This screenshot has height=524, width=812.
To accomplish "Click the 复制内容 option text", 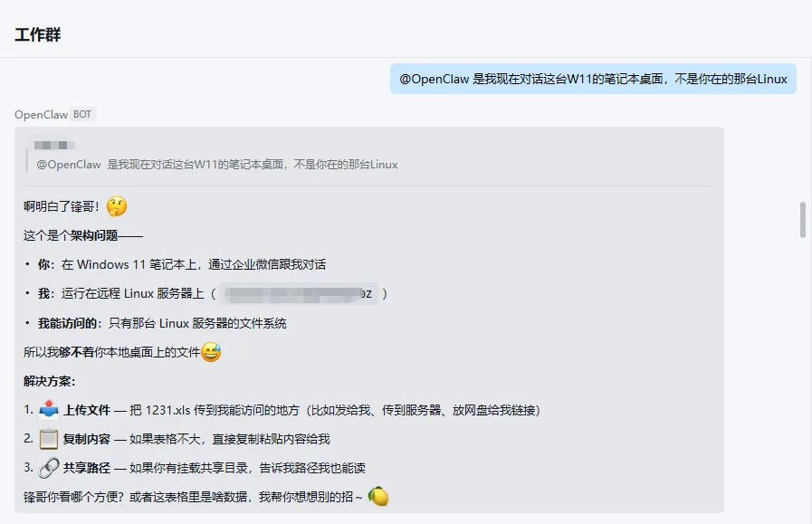I will click(x=87, y=439).
